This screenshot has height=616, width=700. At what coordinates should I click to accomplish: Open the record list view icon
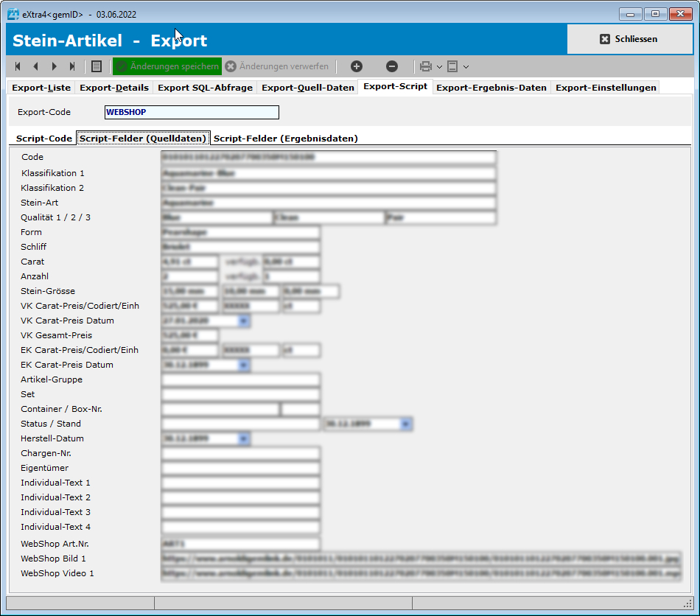click(x=97, y=66)
